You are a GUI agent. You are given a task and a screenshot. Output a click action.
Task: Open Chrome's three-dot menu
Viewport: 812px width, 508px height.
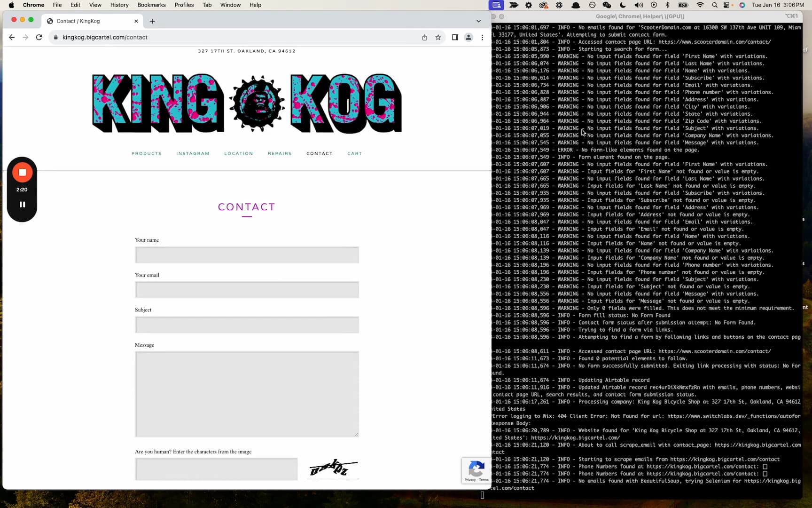482,37
